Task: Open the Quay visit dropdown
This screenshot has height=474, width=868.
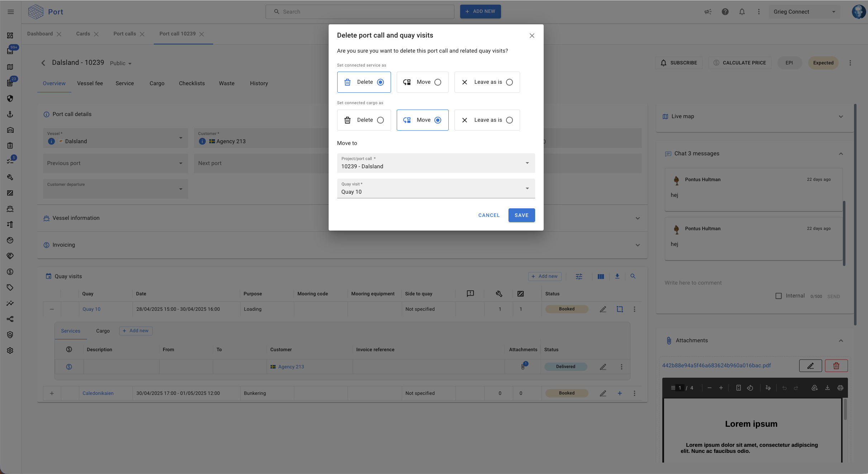Action: click(x=435, y=188)
